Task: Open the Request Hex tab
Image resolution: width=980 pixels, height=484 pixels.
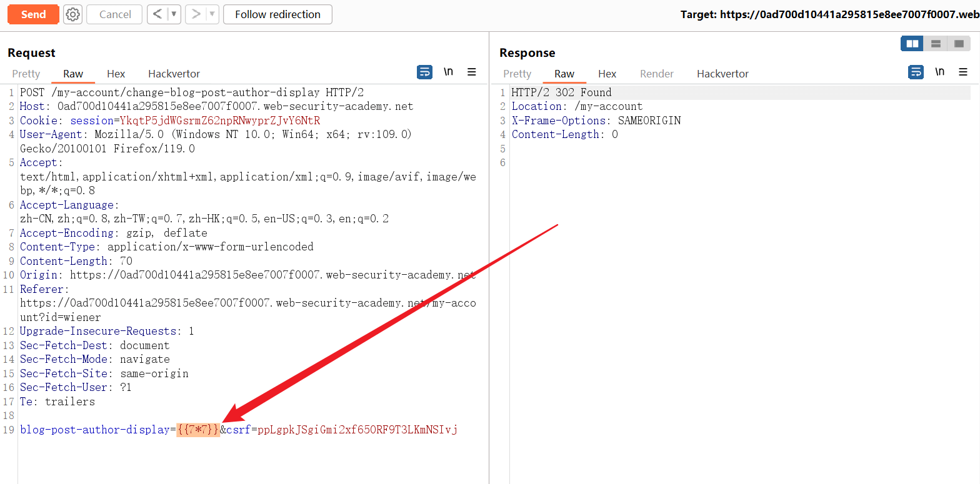Action: (x=116, y=74)
